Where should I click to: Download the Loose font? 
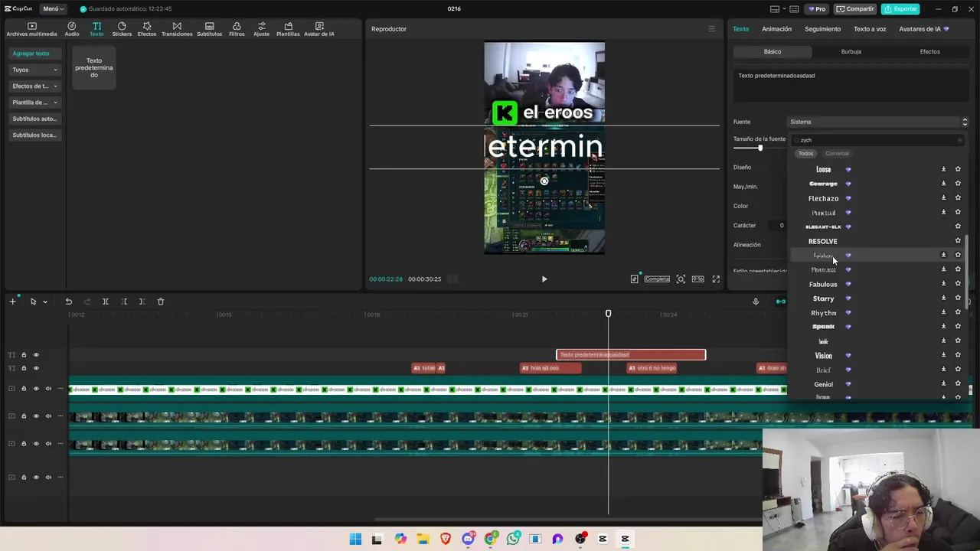(943, 169)
